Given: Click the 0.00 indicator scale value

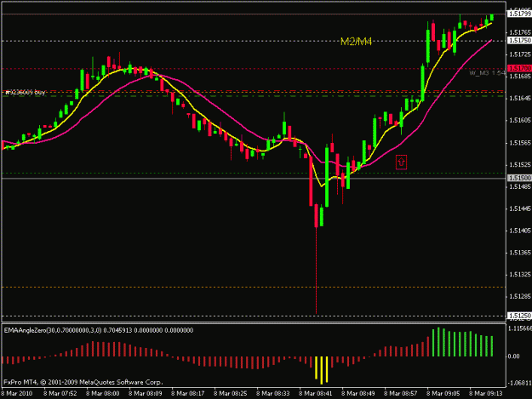Looking at the screenshot, I should pos(513,356).
